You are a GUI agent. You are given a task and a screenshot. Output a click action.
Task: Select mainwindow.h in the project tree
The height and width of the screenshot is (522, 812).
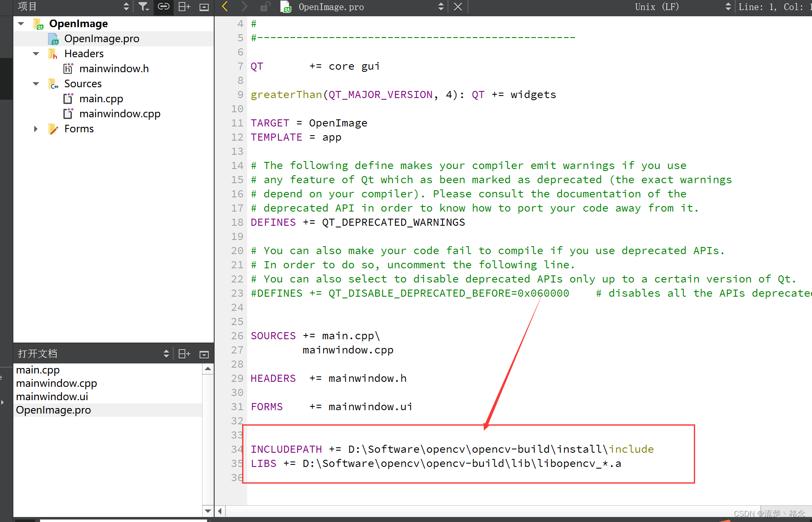tap(114, 69)
